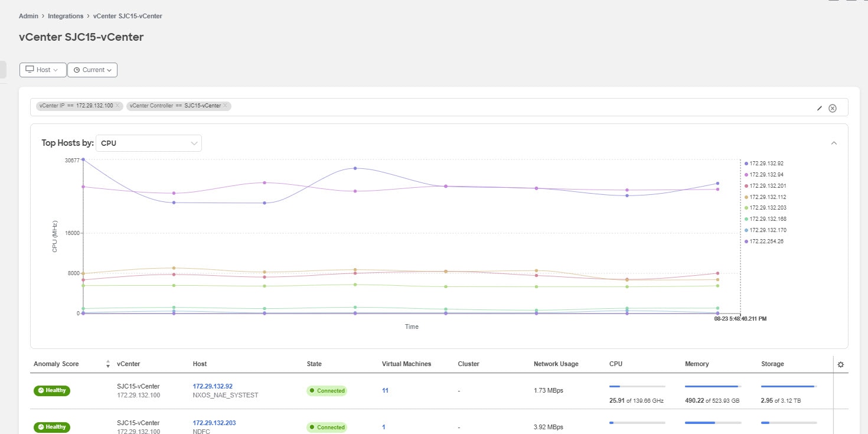Sort by Anomaly Score arrows
868x434 pixels.
click(108, 364)
